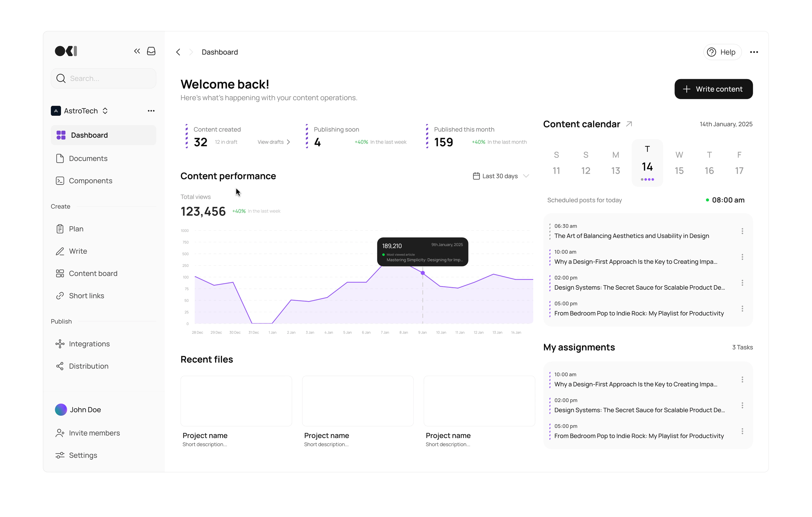Click the Dashboard breadcrumb title
812x517 pixels.
[x=219, y=52]
